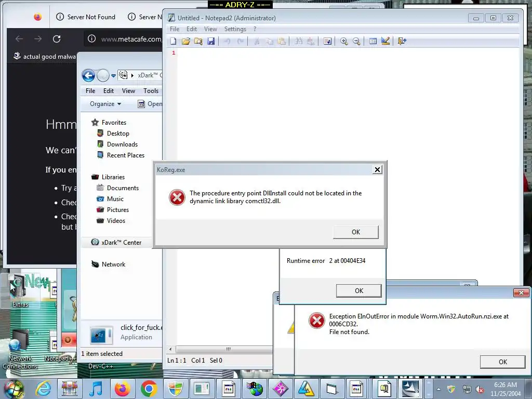Click the Explorer Forward arrow button
Viewport: 532px width, 399px height.
pyautogui.click(x=103, y=75)
